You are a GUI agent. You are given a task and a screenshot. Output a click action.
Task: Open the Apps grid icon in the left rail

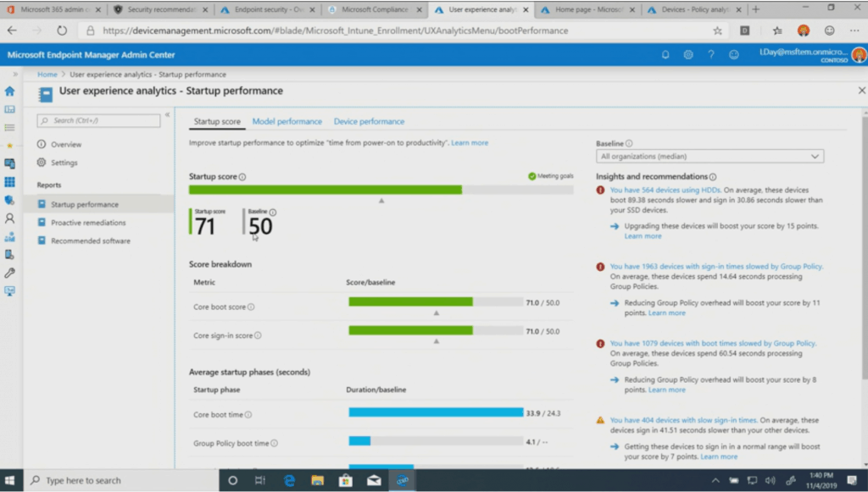pos(9,182)
